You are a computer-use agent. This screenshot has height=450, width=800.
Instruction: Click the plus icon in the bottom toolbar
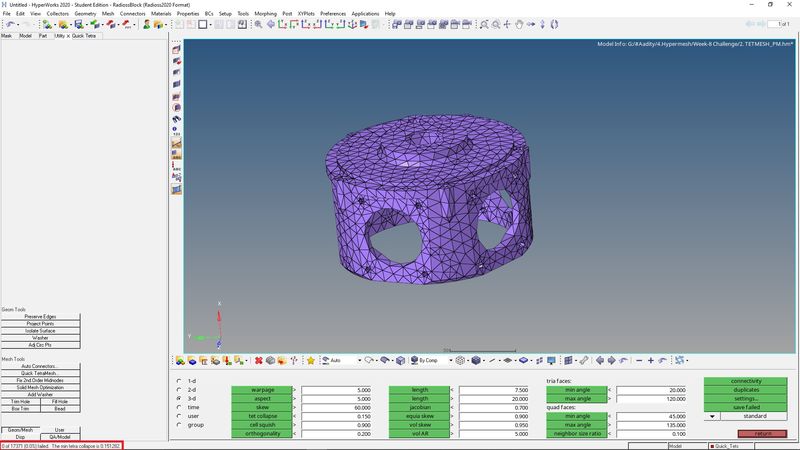coord(651,361)
